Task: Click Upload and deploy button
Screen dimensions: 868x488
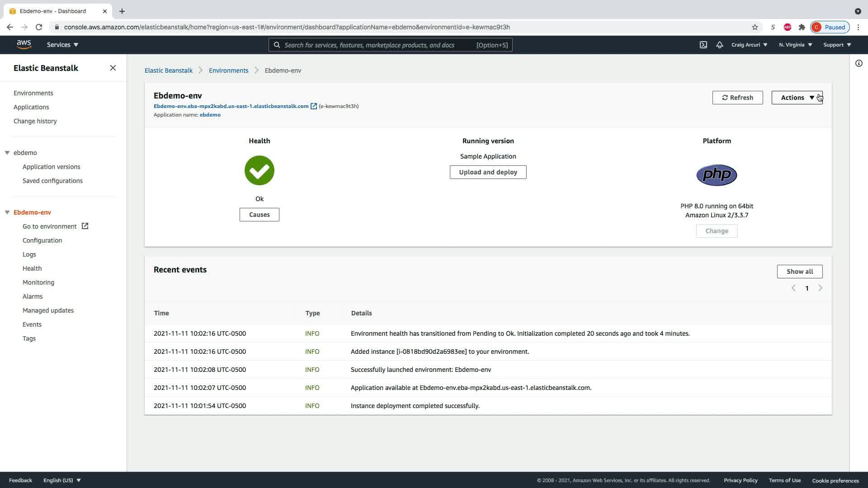Action: [488, 172]
